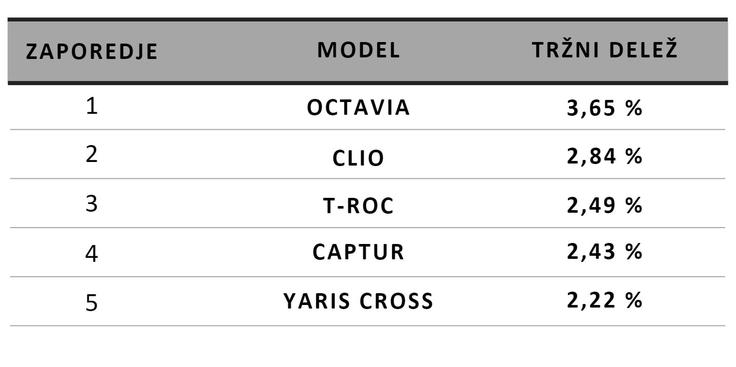Viewport: 736px width, 367px height.
Task: Click rank number 4 in fourth row
Action: coord(92,254)
